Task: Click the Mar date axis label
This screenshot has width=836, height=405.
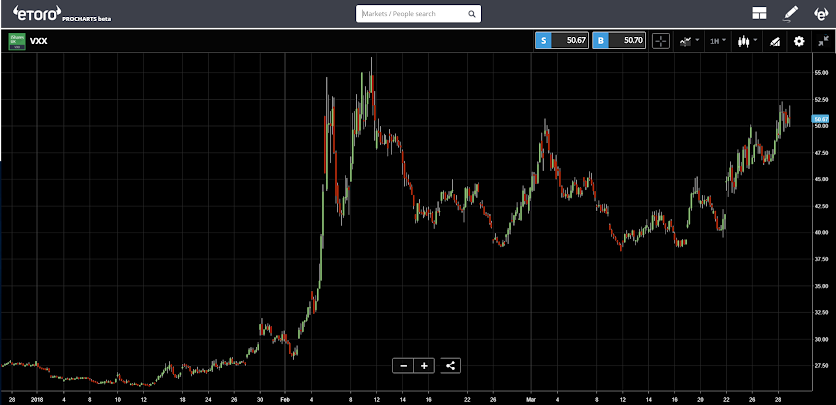Action: pos(532,399)
